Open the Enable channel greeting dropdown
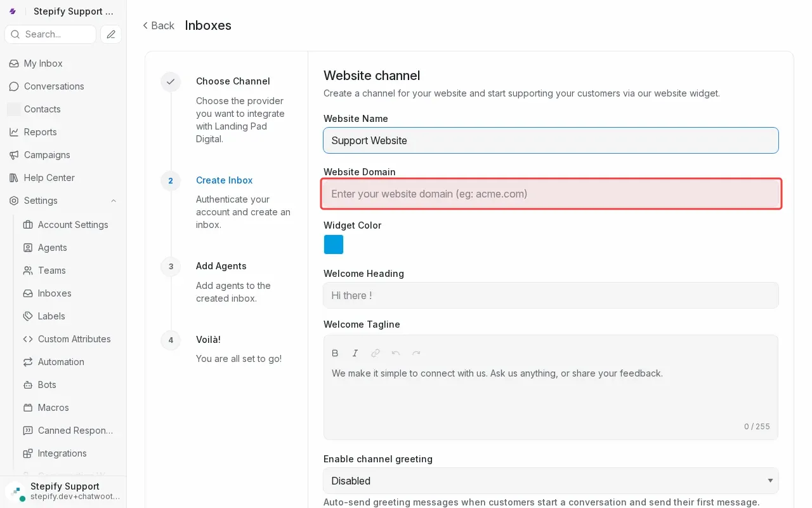 pos(550,481)
